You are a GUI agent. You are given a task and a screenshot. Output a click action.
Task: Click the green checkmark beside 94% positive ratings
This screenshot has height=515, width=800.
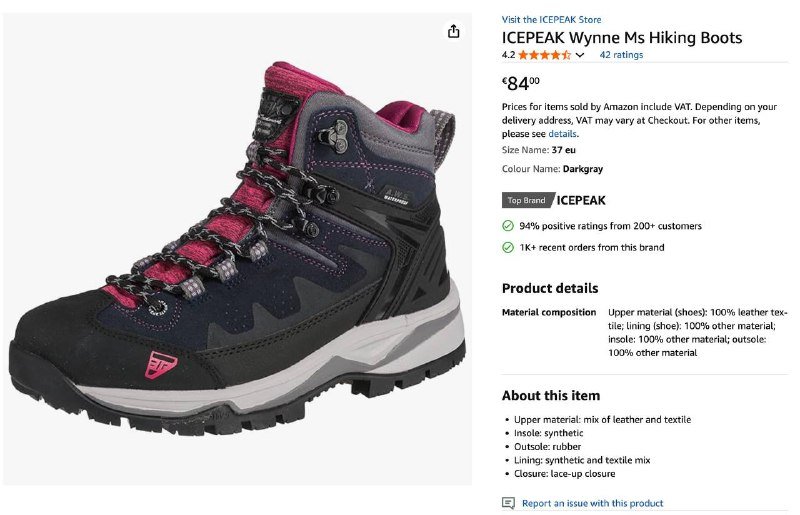pyautogui.click(x=508, y=226)
